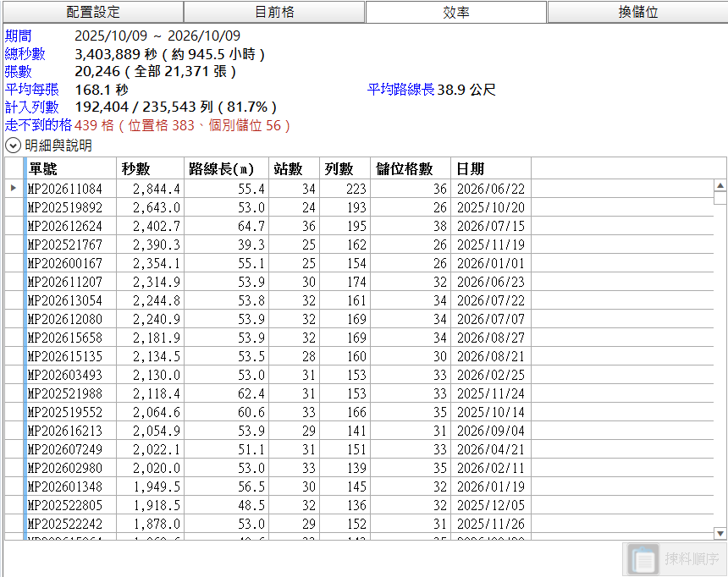This screenshot has height=577, width=728.
Task: Click the row pointer arrow for MP202611084
Action: click(x=14, y=188)
